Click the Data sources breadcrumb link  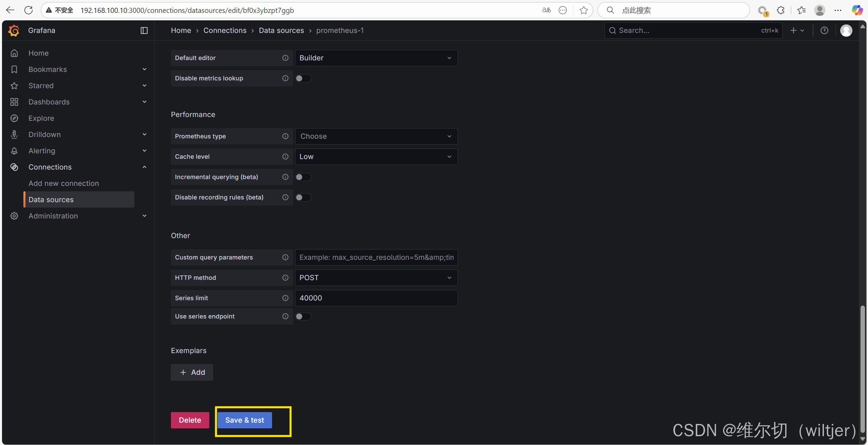coord(281,31)
